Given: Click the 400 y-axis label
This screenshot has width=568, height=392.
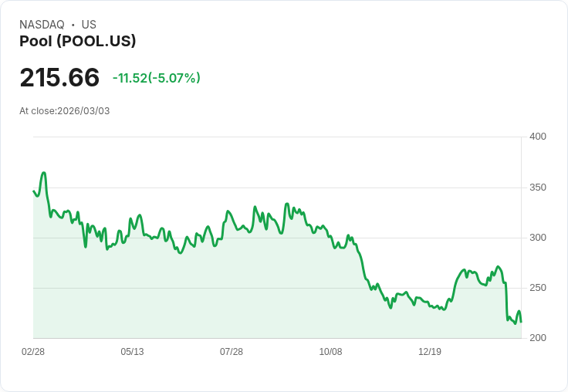Looking at the screenshot, I should (x=538, y=137).
